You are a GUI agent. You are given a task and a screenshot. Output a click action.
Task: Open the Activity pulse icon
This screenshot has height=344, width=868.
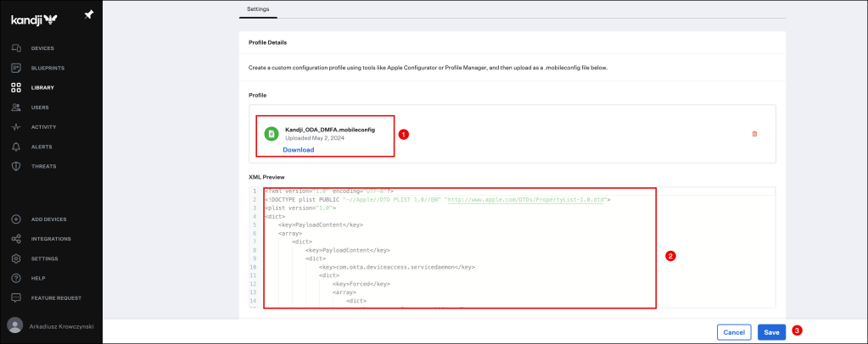(15, 127)
